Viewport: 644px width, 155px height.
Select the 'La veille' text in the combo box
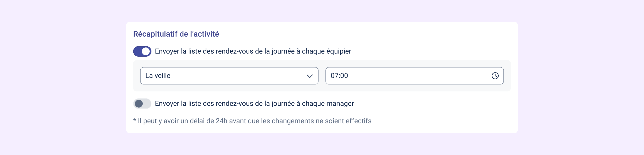[158, 76]
